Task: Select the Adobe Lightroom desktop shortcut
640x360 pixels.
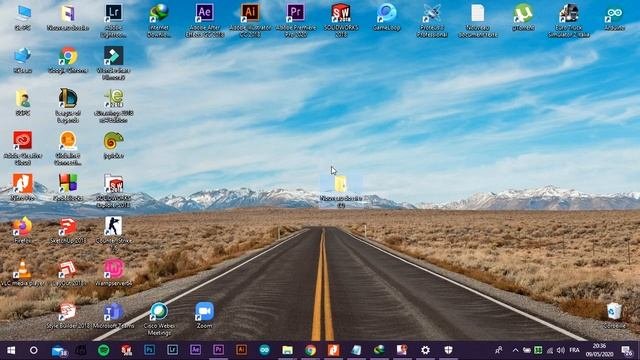Action: click(x=113, y=21)
